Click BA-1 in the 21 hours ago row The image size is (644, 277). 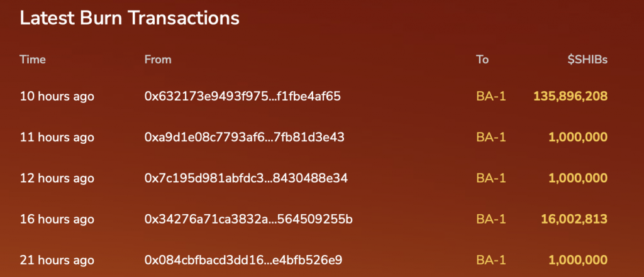click(491, 260)
